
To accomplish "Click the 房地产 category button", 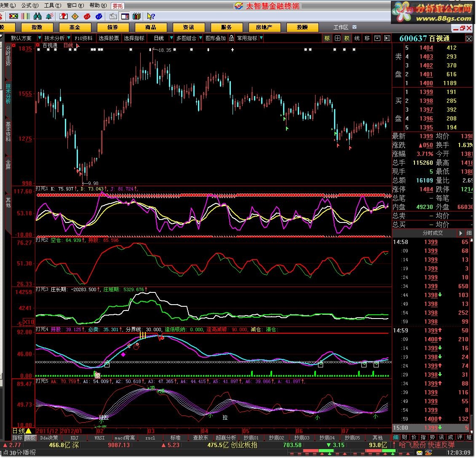I will pos(264,27).
